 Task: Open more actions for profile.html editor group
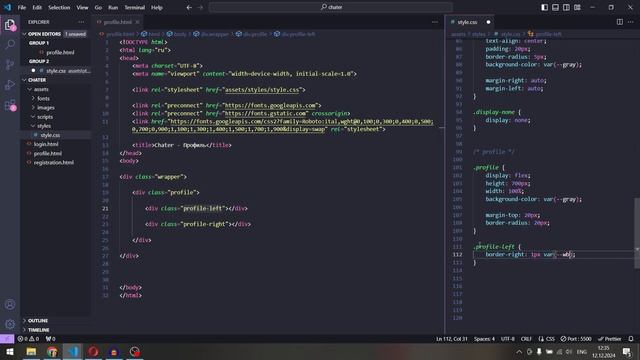435,22
